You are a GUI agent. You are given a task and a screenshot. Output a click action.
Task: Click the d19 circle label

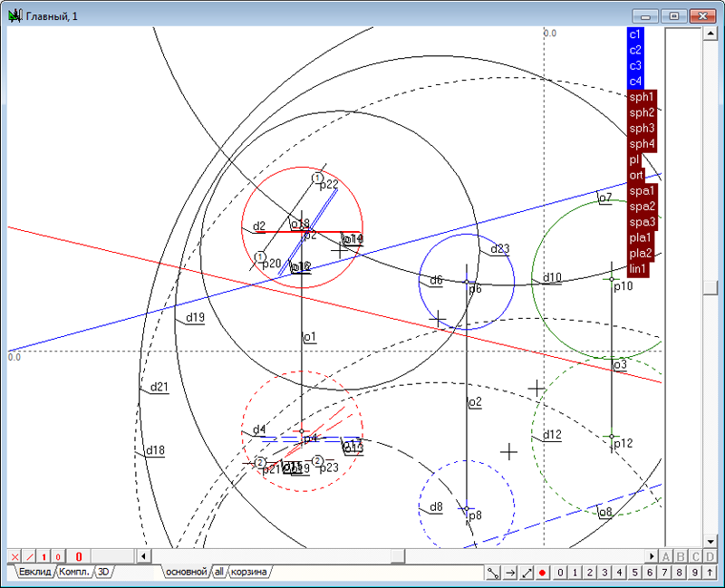[195, 318]
